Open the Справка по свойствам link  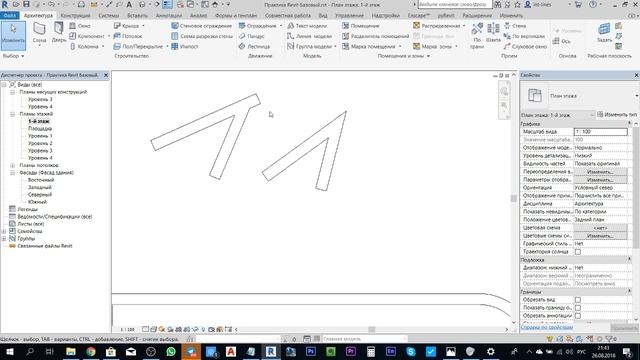point(547,327)
